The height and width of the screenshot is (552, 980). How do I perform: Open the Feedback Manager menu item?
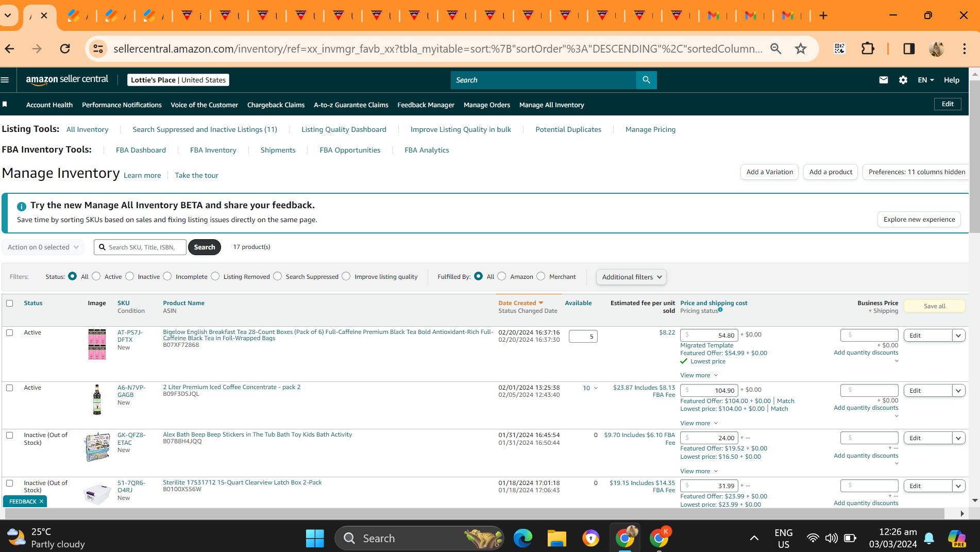tap(426, 105)
